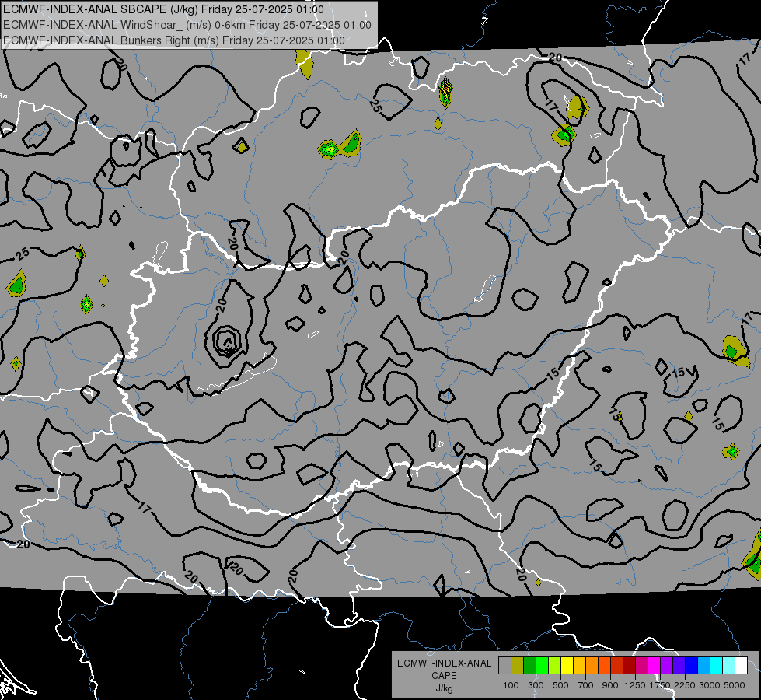Select the bright green swatch right of the 300 tick
Screen dimensions: 761x700
click(542, 666)
